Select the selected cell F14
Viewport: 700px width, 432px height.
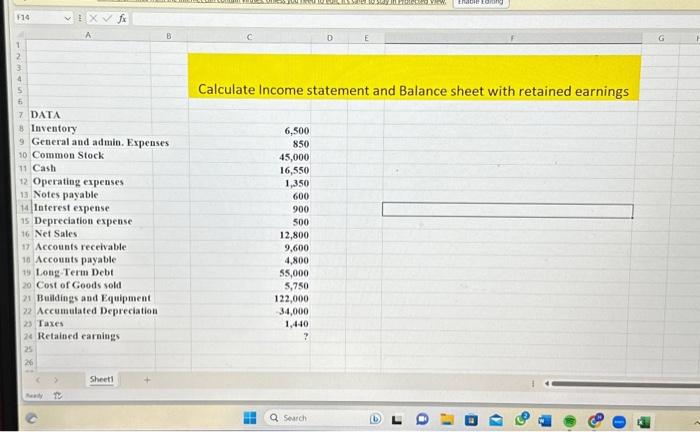508,210
